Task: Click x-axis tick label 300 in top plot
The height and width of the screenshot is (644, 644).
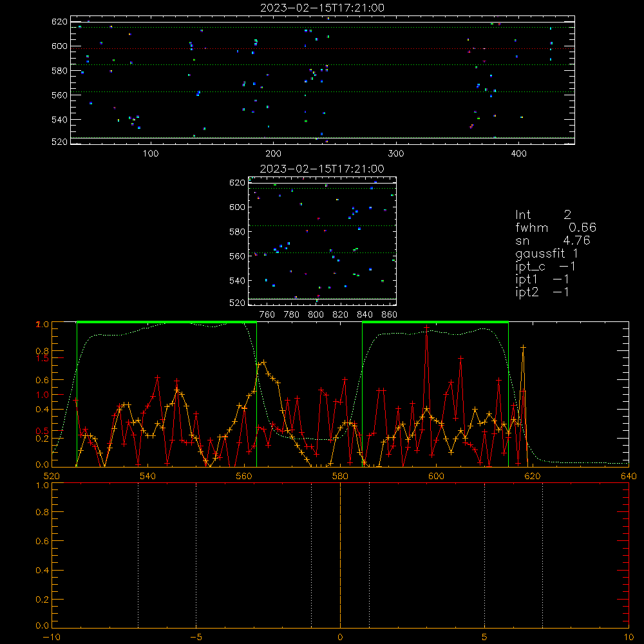Action: pyautogui.click(x=396, y=154)
